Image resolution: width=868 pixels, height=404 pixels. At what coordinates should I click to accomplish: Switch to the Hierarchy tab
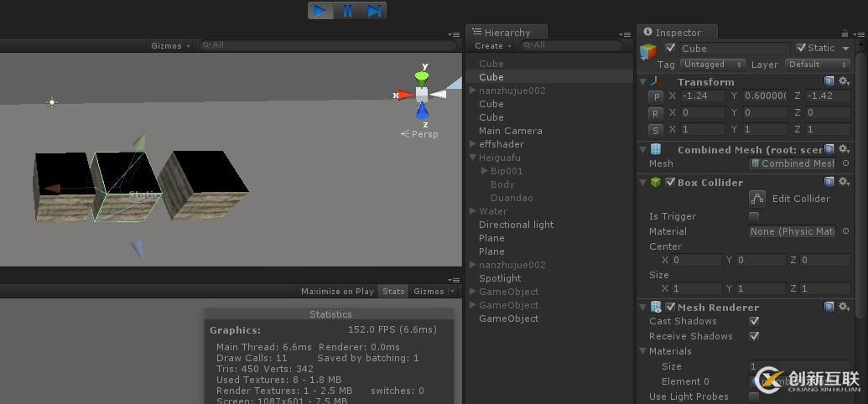coord(507,33)
